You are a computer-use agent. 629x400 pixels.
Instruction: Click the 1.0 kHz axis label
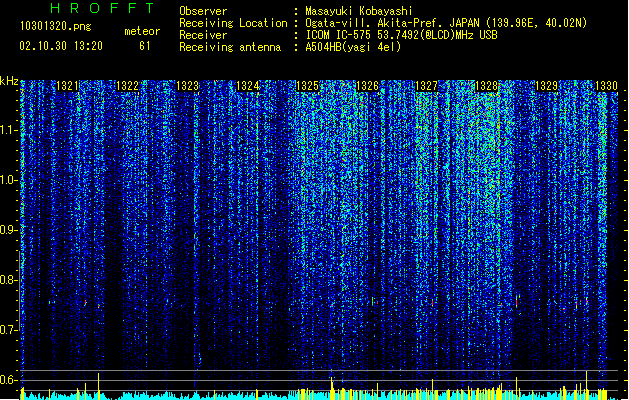[x=9, y=180]
